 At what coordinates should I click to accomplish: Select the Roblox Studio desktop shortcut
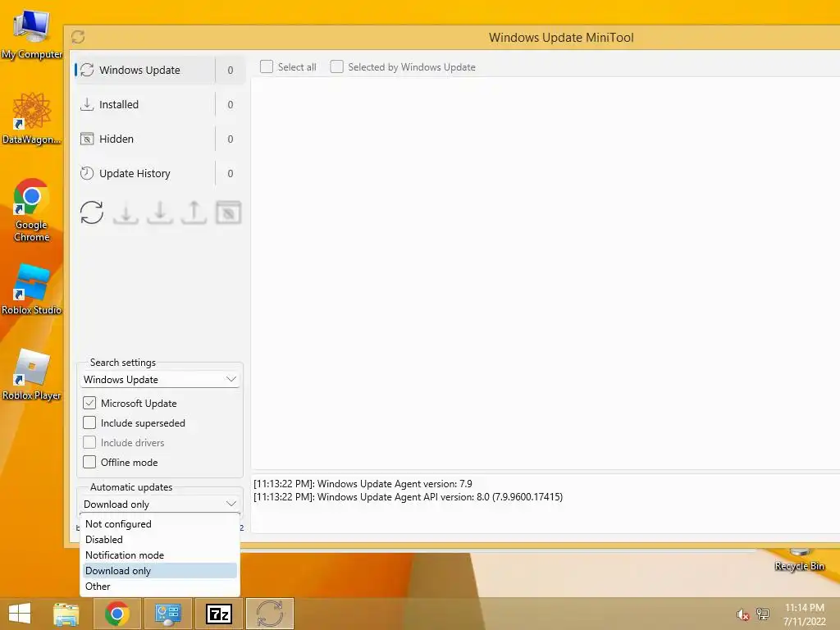coord(32,290)
